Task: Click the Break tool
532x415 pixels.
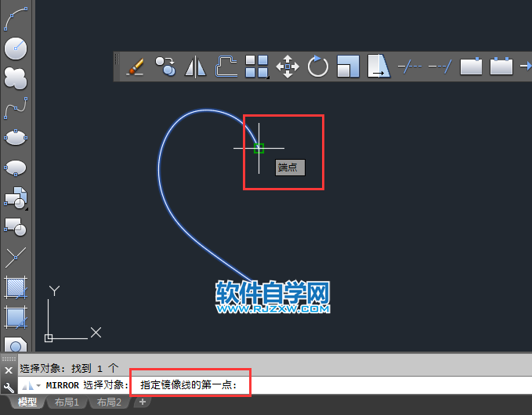Action: pos(501,67)
